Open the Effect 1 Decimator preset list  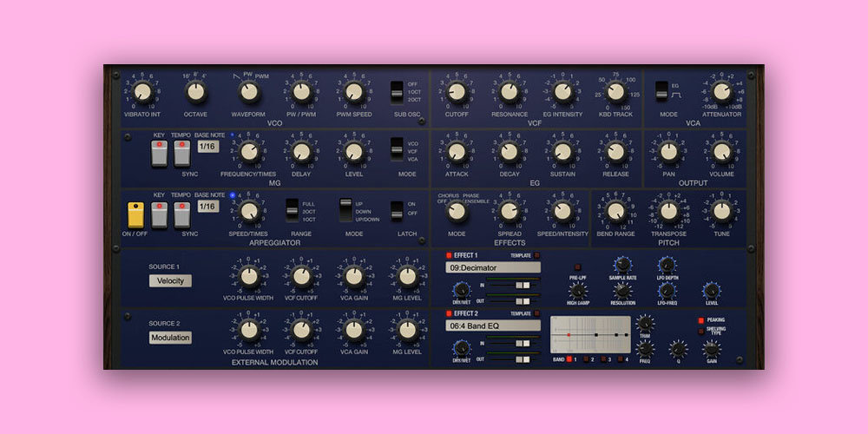tap(492, 268)
